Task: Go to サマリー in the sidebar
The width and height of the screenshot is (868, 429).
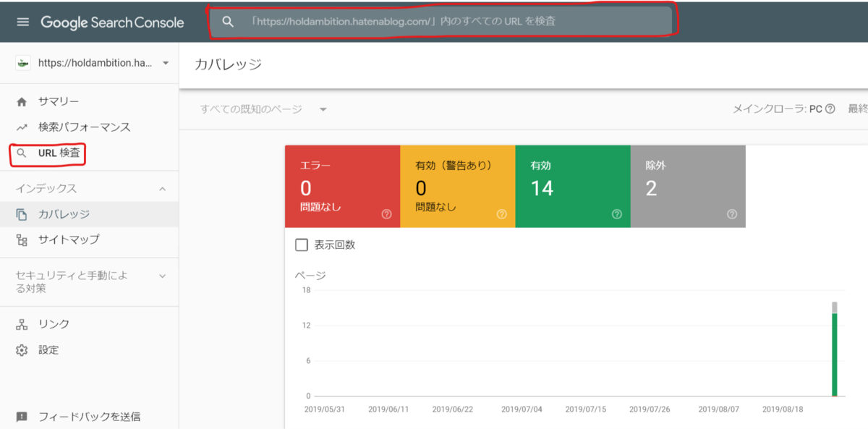Action: [x=89, y=102]
